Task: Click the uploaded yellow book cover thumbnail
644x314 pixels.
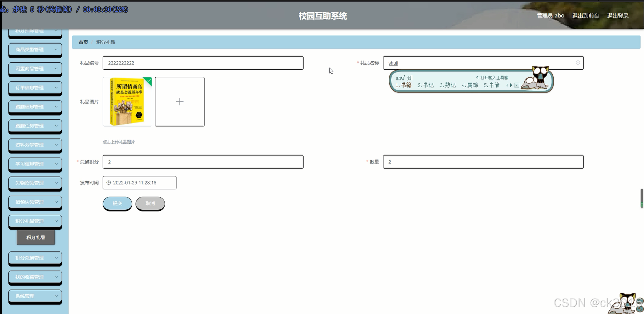Action: click(127, 102)
